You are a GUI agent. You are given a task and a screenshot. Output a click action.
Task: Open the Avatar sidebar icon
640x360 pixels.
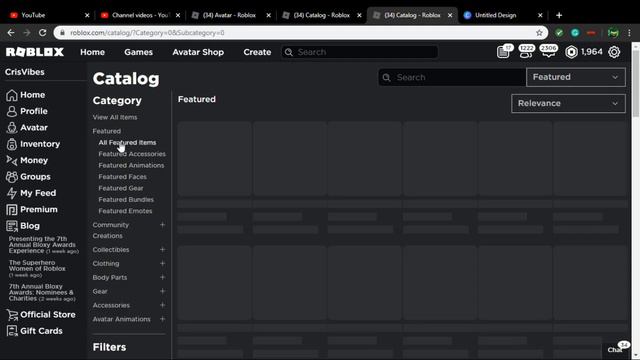[11, 127]
